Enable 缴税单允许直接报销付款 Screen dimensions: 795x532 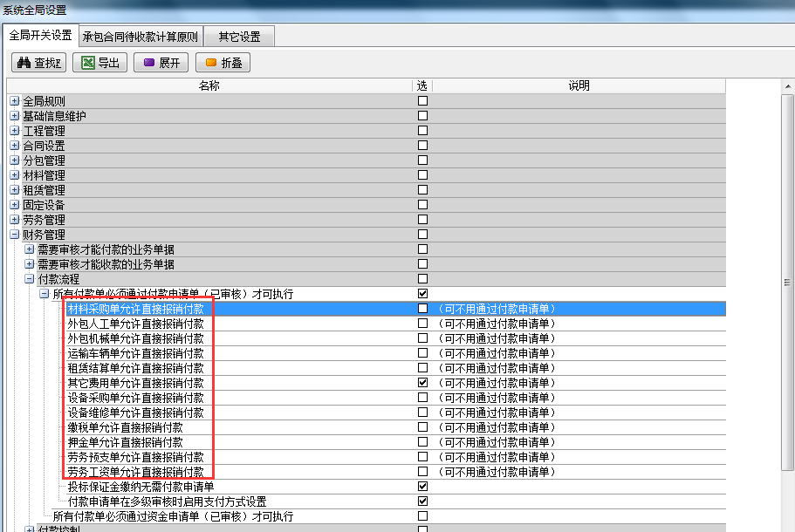coord(422,426)
